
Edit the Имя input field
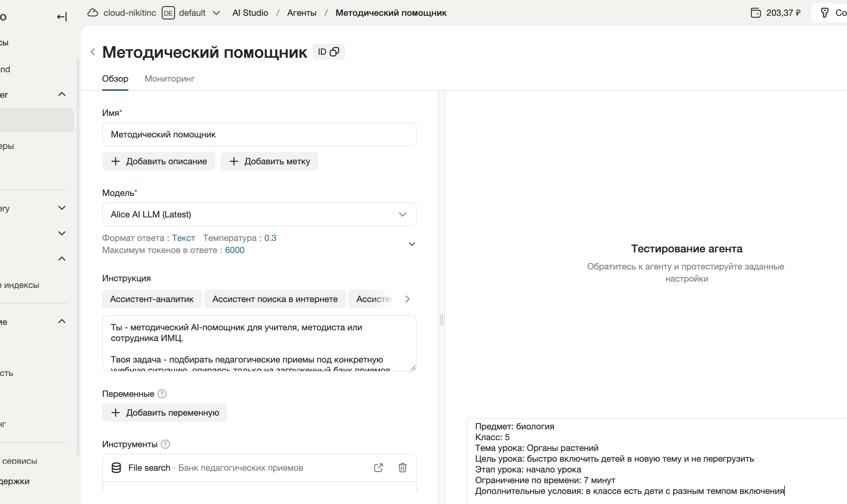[x=259, y=134]
